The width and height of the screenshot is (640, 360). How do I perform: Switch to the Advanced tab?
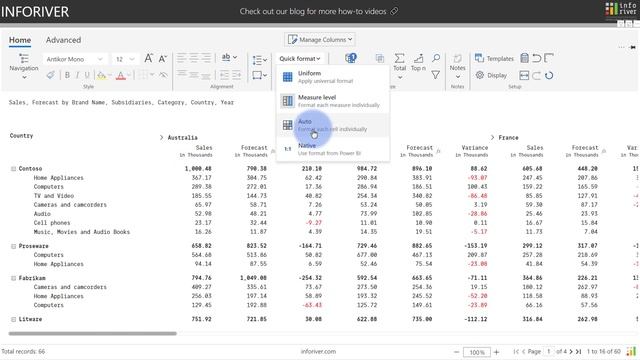pos(63,40)
